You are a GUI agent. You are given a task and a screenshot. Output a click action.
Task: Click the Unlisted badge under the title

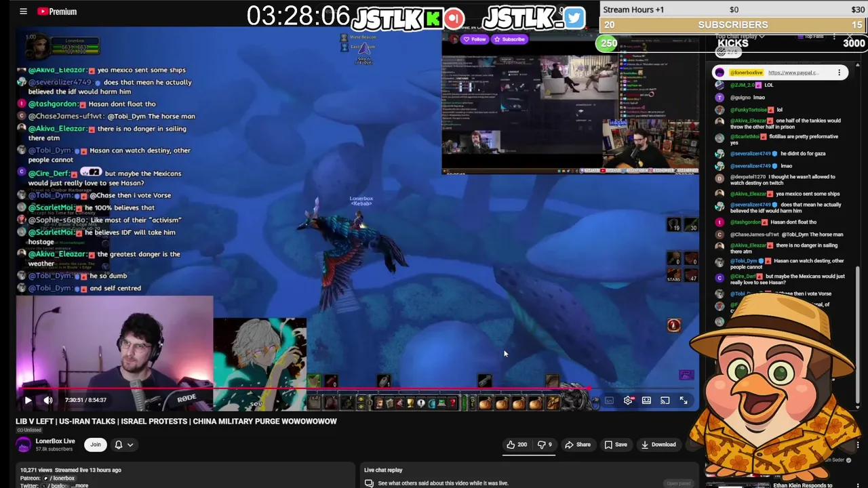[x=28, y=430]
